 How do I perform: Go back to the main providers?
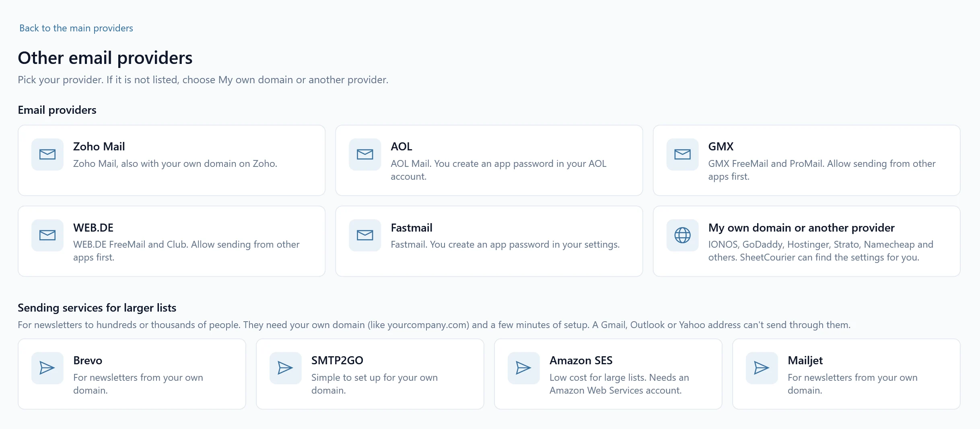click(x=76, y=28)
